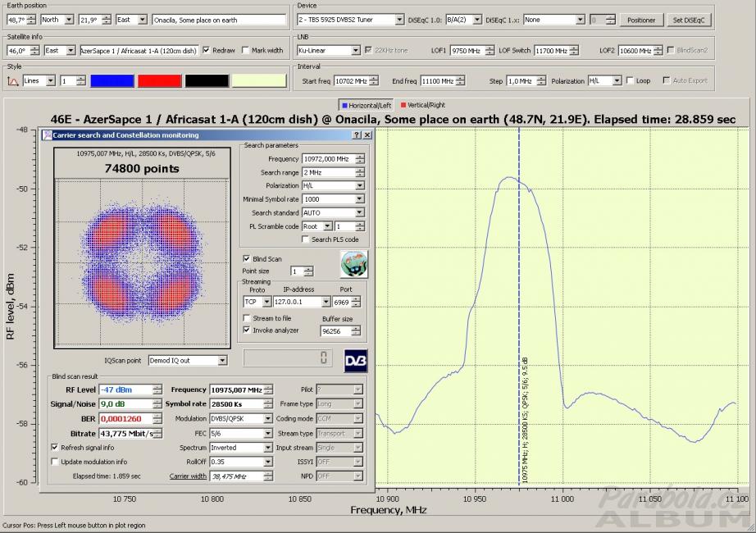Toggle the Redraw checkbox
The height and width of the screenshot is (533, 756).
click(207, 50)
